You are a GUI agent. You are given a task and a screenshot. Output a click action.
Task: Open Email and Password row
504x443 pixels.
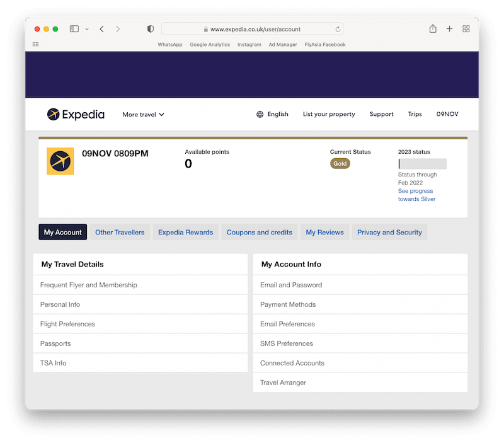(x=360, y=285)
